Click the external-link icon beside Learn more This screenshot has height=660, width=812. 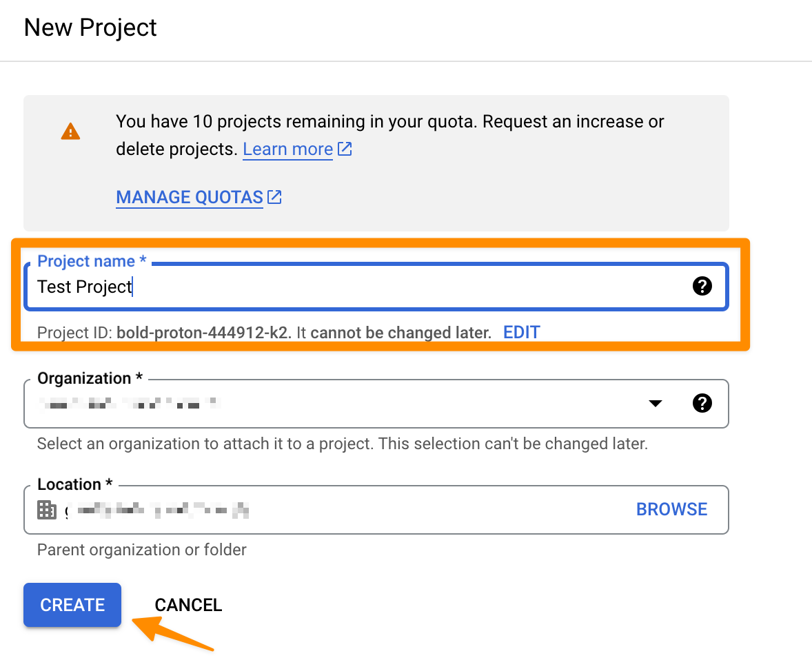click(x=345, y=149)
